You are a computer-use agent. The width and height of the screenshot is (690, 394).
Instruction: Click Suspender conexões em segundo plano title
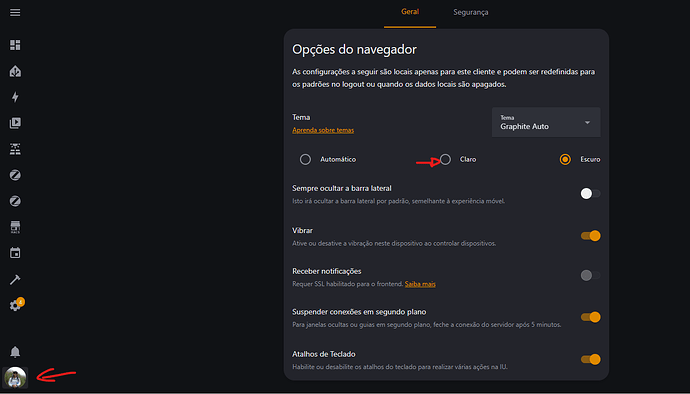click(x=359, y=312)
